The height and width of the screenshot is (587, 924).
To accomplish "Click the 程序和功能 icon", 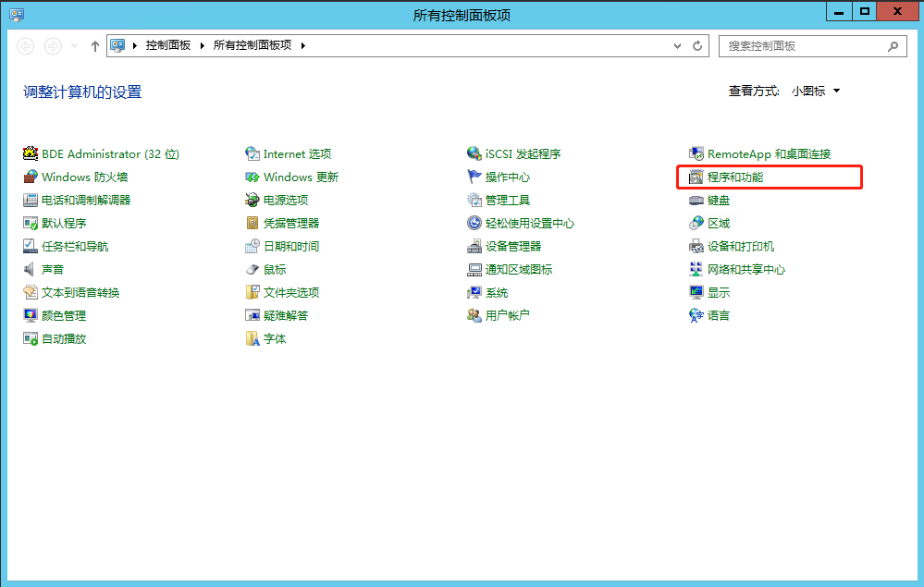I will click(x=697, y=177).
